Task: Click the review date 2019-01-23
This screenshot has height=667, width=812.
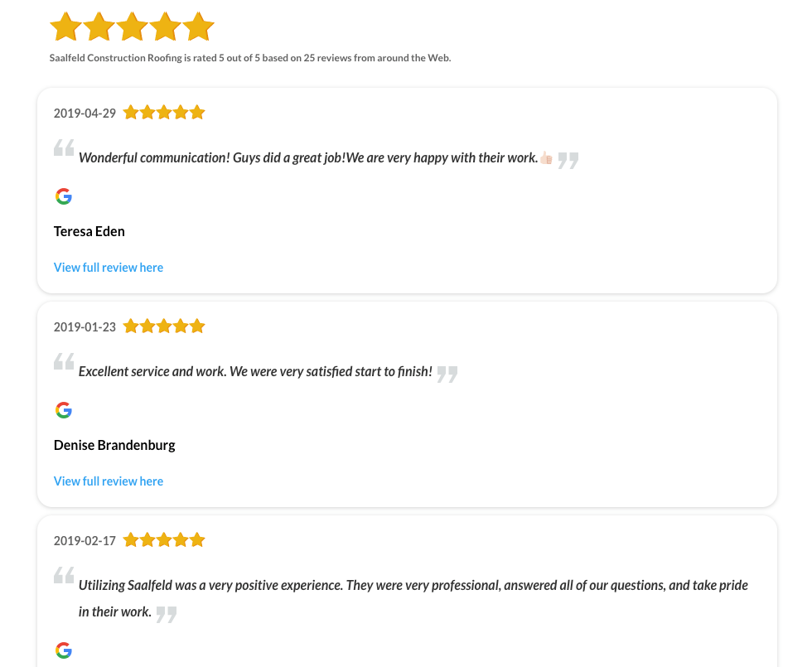Action: pos(85,327)
